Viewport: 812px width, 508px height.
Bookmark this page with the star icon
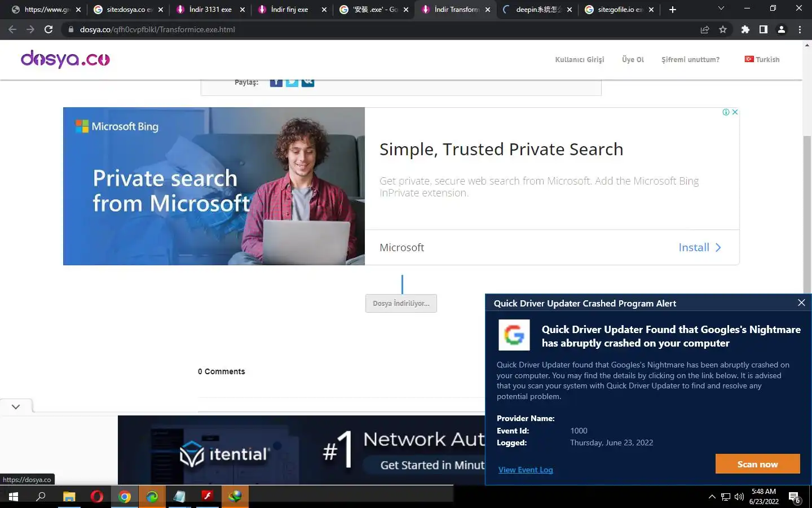point(723,29)
